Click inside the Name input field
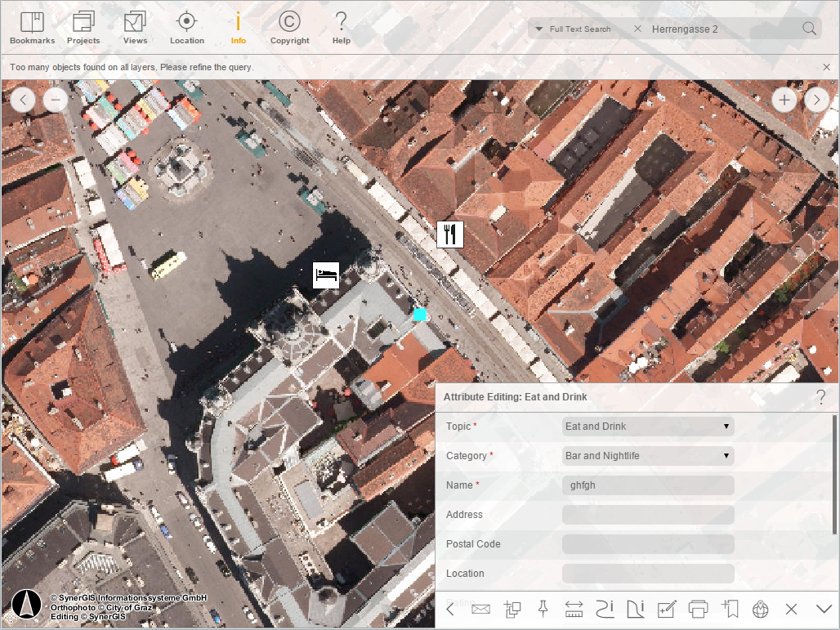 pos(647,485)
